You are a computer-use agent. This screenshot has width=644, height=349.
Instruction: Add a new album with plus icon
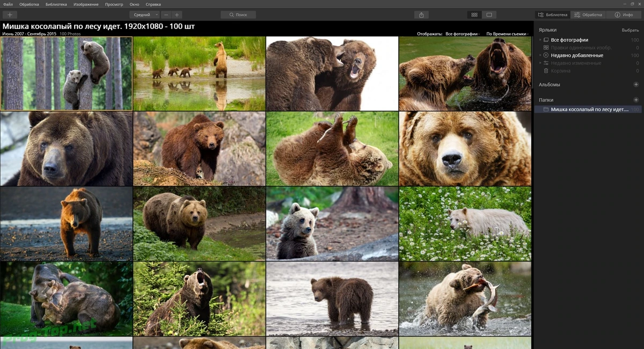pos(636,84)
